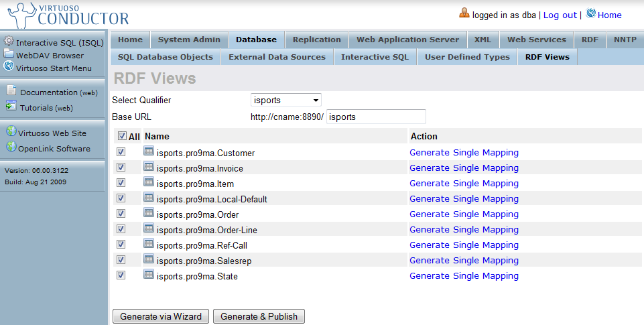Click the Interactive SQL (ISQL) gear icon

[x=9, y=42]
